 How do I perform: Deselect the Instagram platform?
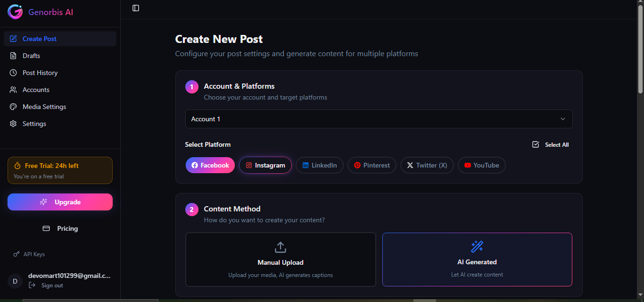pyautogui.click(x=265, y=165)
